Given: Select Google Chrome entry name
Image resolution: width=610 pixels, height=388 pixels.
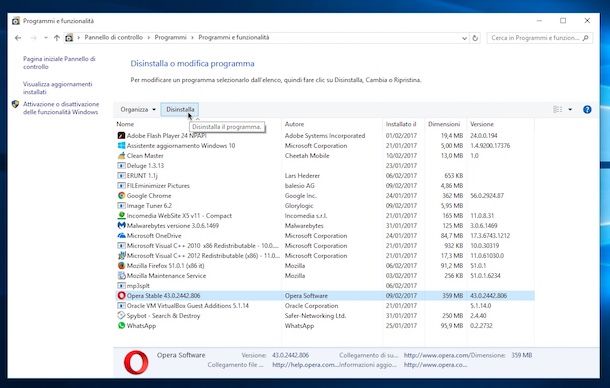Looking at the screenshot, I should (x=149, y=195).
